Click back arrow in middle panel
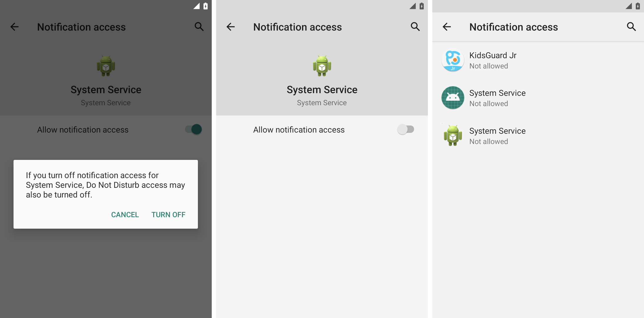 231,27
